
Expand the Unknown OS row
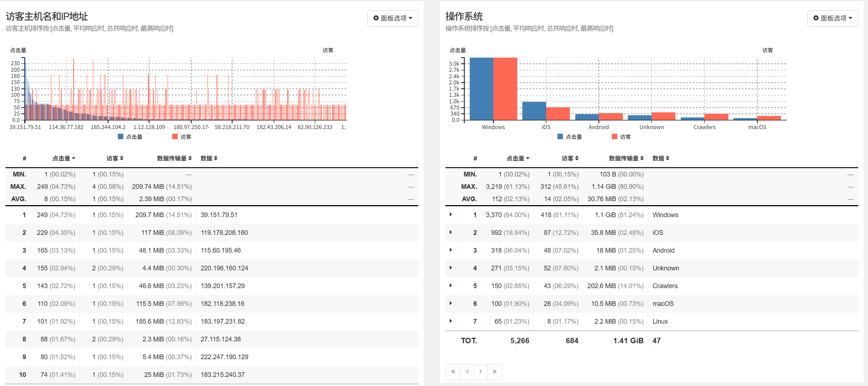tap(451, 268)
